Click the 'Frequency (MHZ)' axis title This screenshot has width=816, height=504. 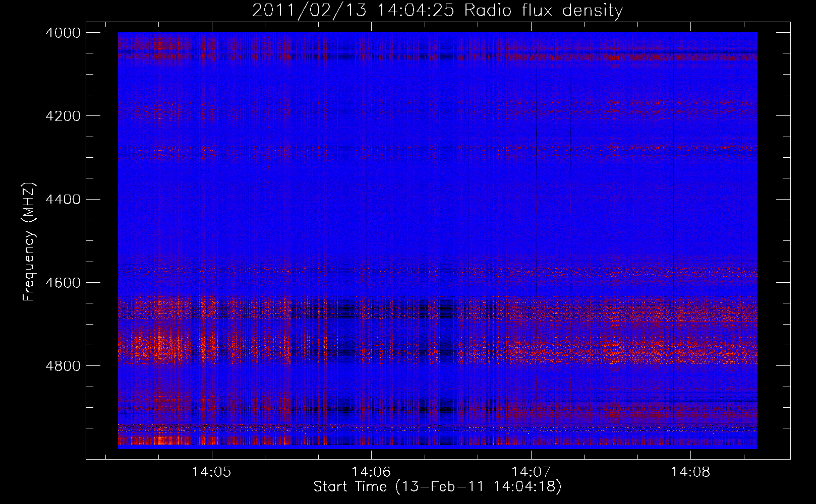click(29, 242)
